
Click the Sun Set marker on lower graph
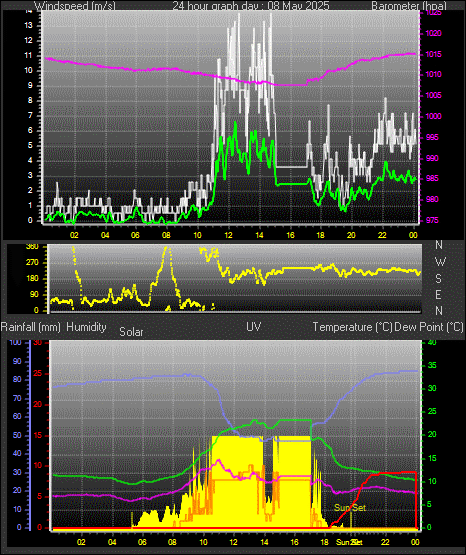pyautogui.click(x=350, y=508)
